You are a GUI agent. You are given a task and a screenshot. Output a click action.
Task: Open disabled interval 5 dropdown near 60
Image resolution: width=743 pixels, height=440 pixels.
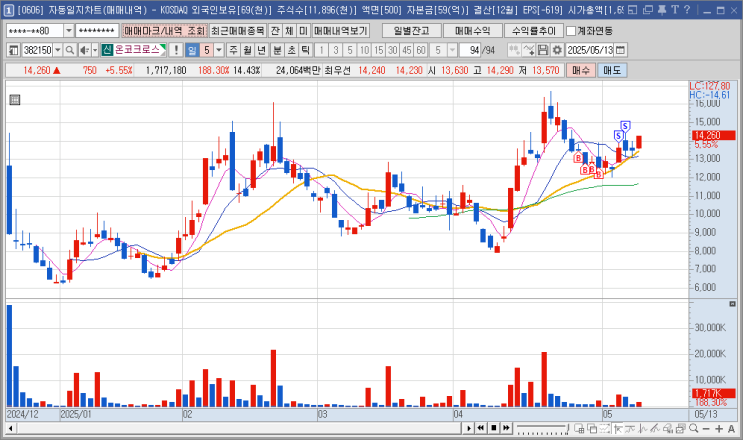pyautogui.click(x=452, y=50)
